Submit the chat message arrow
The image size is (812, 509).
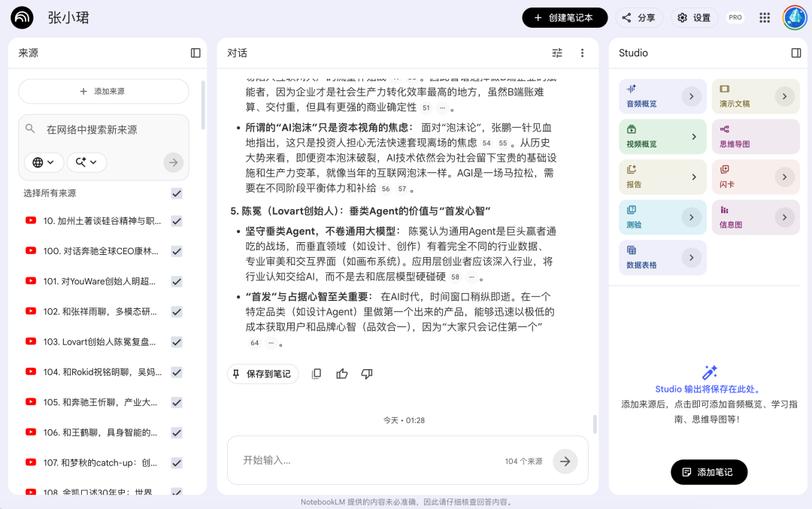click(565, 461)
